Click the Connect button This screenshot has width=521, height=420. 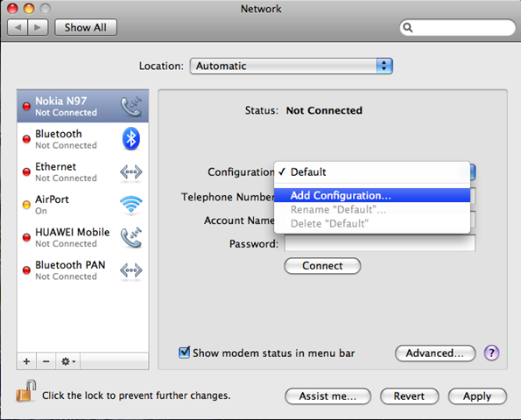[322, 266]
